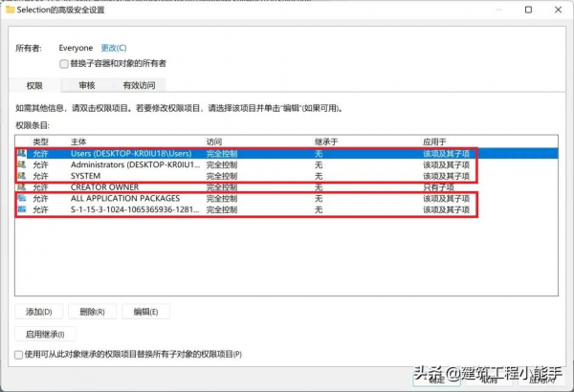The width and height of the screenshot is (574, 392).
Task: Click the Everyone owner name
Action: coord(76,48)
